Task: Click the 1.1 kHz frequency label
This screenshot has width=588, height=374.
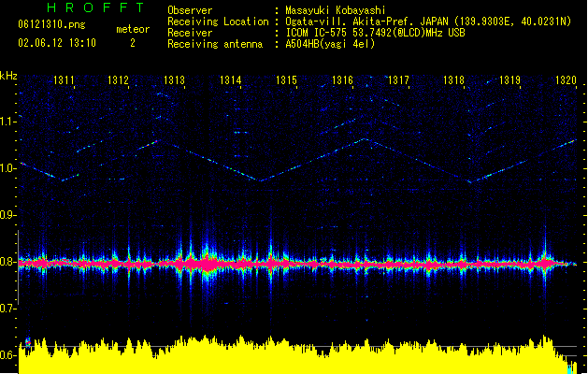Action: 8,122
